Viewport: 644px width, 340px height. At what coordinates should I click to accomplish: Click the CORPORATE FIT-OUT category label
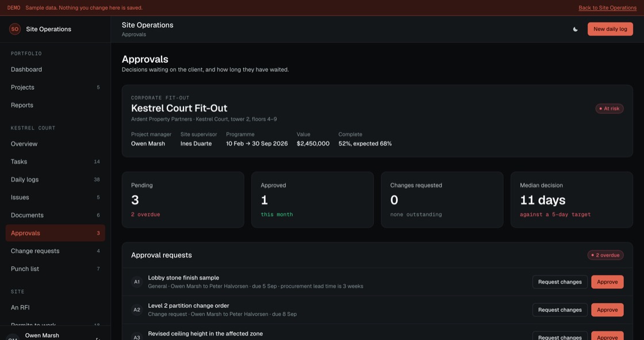(x=160, y=98)
